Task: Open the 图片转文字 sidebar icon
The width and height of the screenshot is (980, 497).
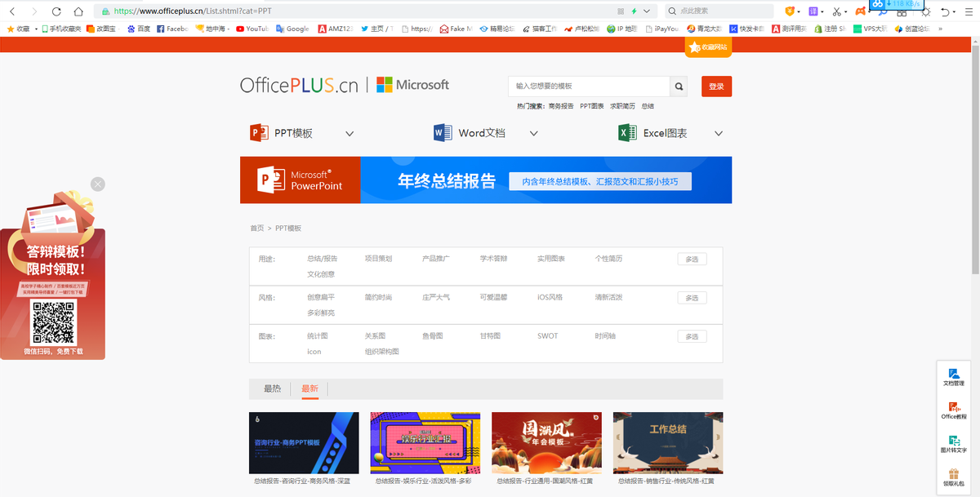Action: tap(954, 444)
